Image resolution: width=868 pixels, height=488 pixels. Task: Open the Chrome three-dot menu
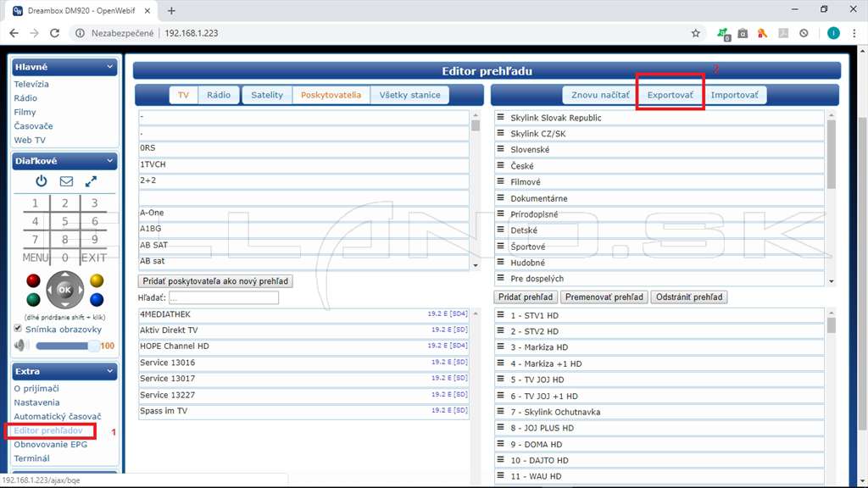(854, 33)
